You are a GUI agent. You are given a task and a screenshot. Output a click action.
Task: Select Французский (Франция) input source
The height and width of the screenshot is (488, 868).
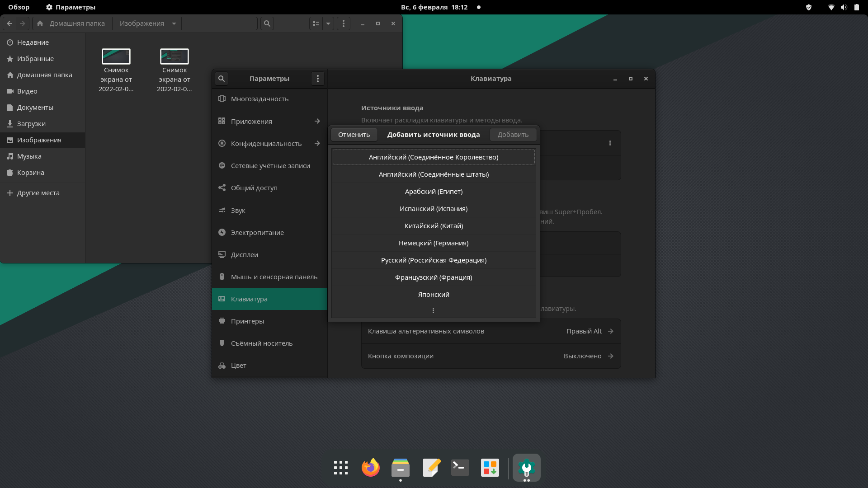pos(434,277)
